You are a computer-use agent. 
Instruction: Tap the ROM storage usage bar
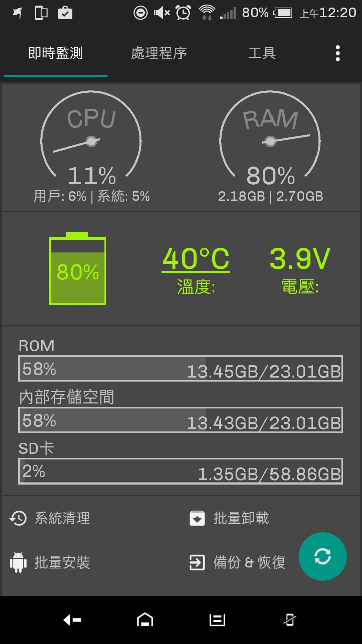click(x=180, y=369)
